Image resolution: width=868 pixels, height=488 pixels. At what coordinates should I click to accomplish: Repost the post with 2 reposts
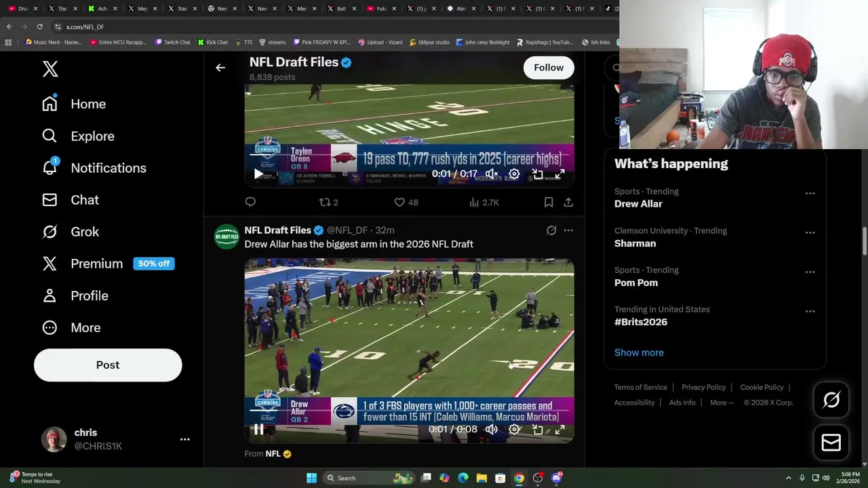(x=328, y=202)
